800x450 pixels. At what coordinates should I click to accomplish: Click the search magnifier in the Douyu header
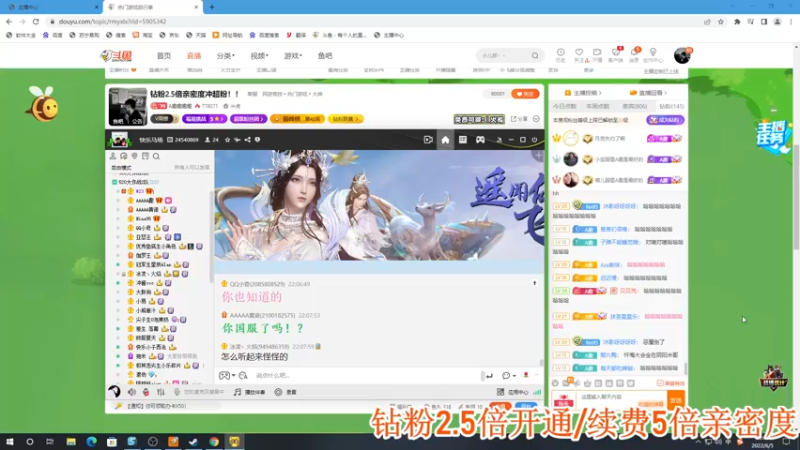click(535, 56)
